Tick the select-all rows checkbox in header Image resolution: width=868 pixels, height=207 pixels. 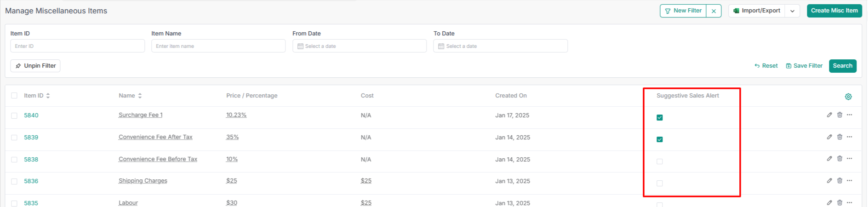(14, 96)
